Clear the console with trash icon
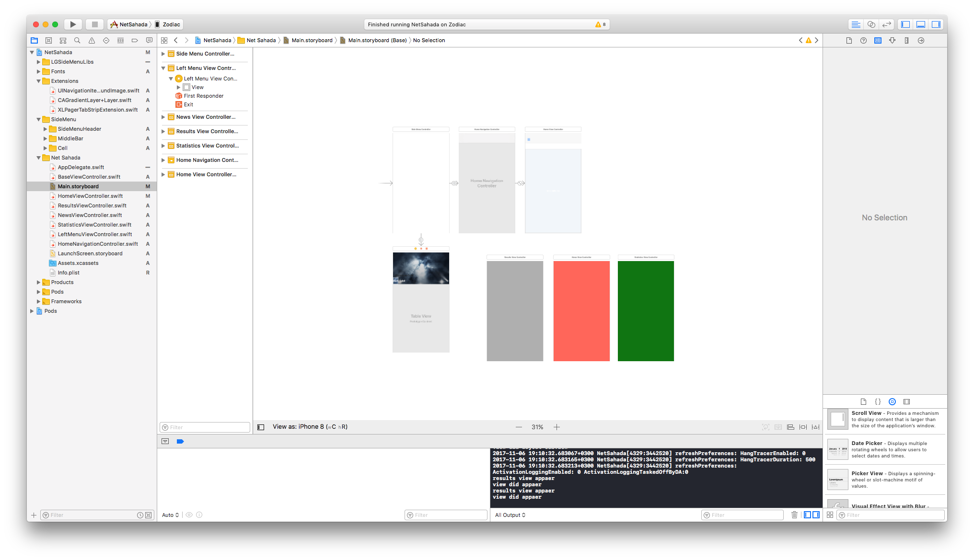The width and height of the screenshot is (974, 560). click(794, 515)
